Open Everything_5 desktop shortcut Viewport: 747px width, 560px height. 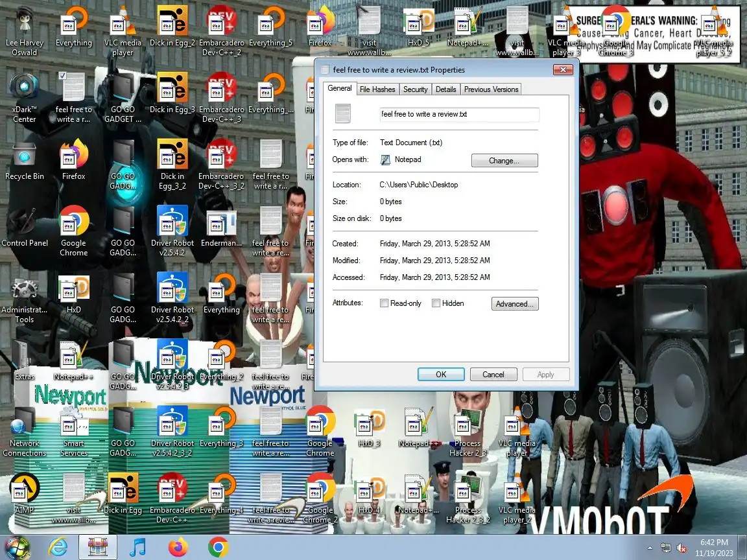[270, 27]
